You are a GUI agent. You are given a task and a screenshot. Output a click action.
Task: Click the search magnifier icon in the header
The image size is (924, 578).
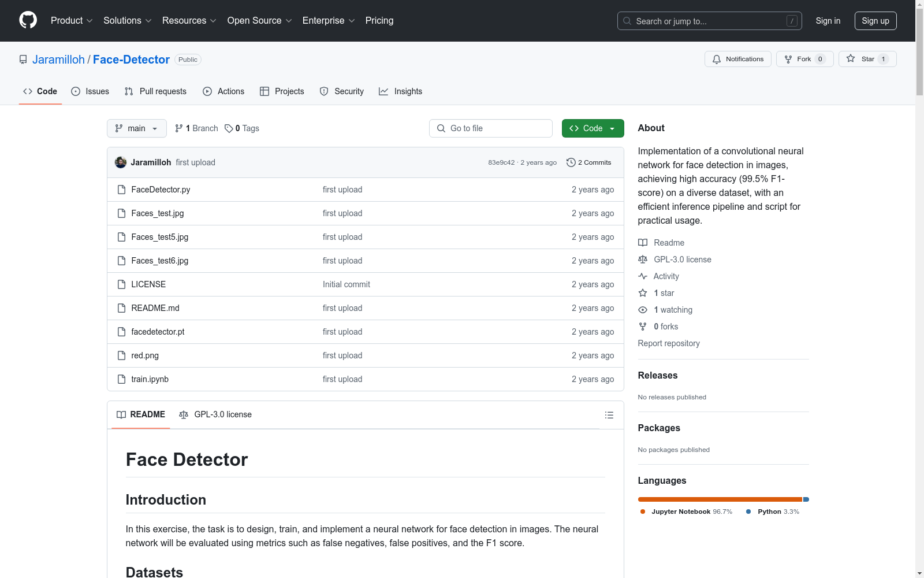pyautogui.click(x=627, y=21)
